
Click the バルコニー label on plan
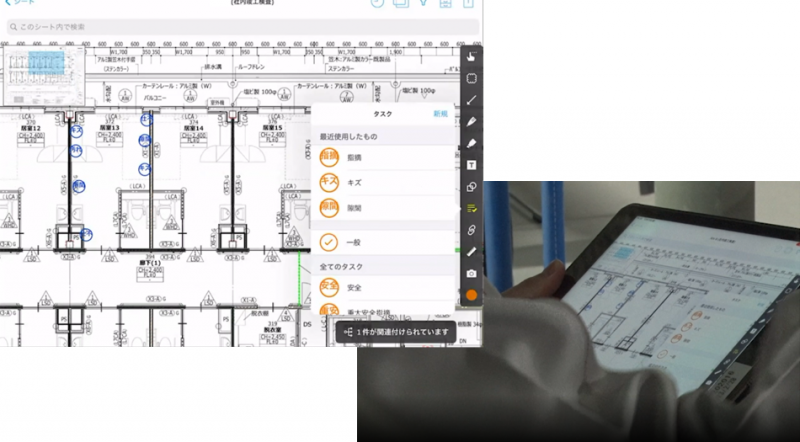pyautogui.click(x=155, y=97)
